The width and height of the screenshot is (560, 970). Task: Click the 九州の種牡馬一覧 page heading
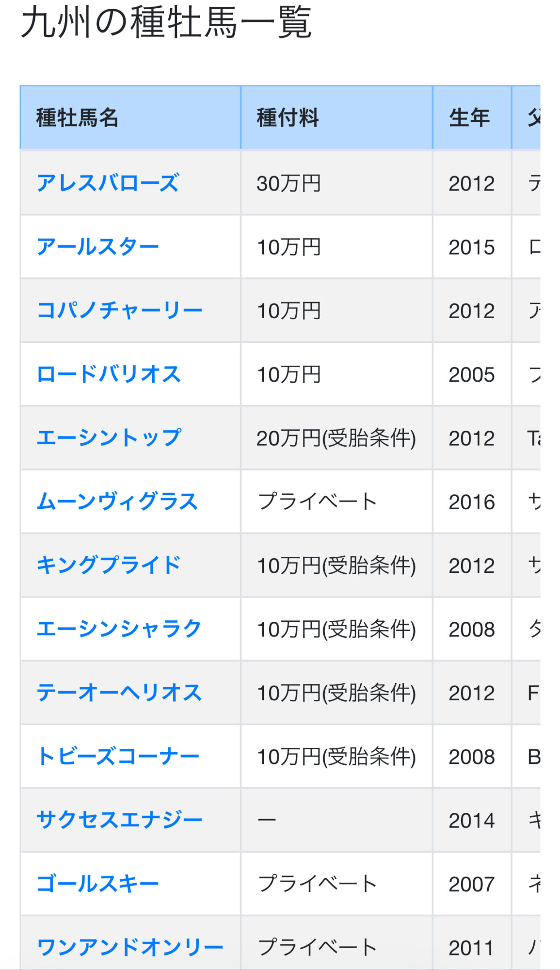(x=166, y=23)
